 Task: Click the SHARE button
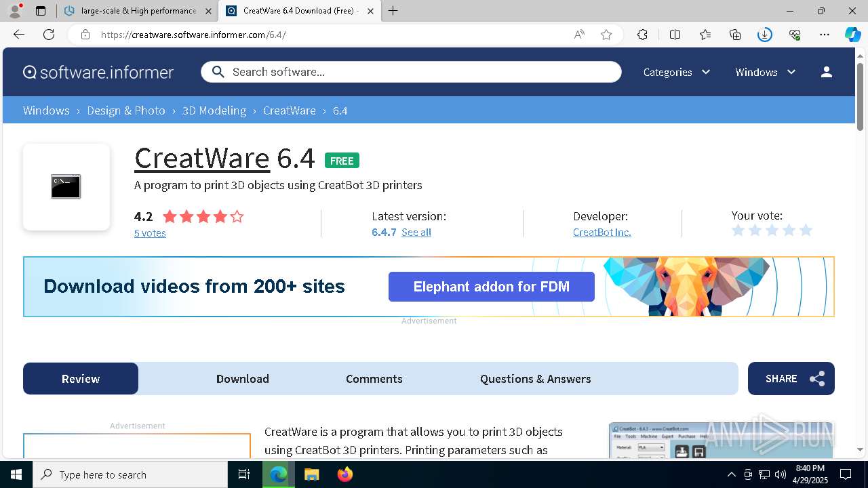click(791, 379)
